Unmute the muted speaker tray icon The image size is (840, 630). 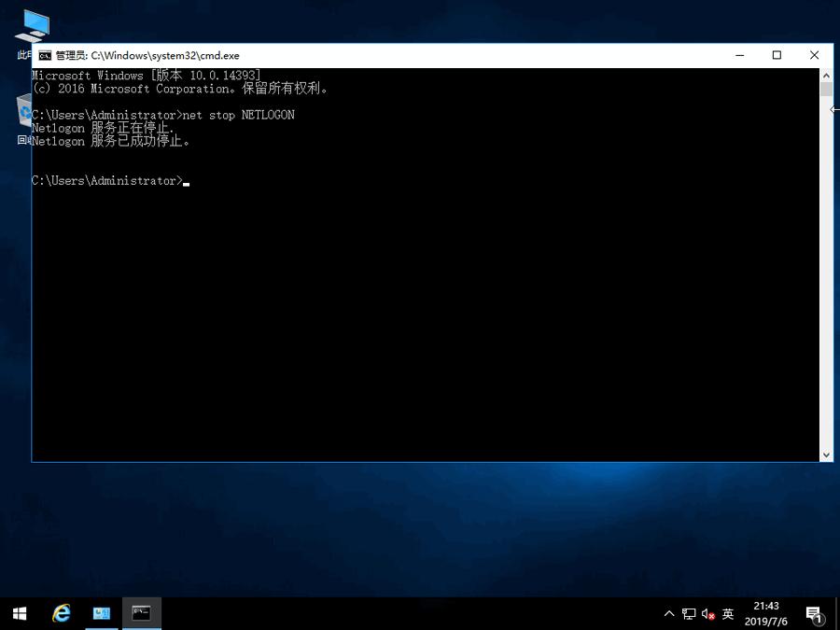click(x=707, y=613)
